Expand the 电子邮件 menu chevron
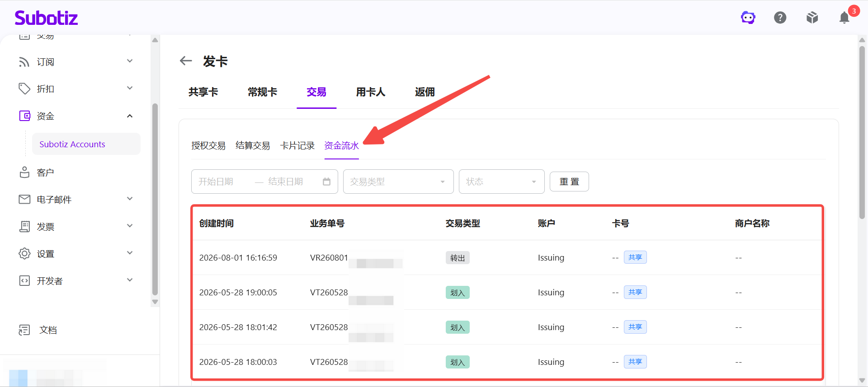The height and width of the screenshot is (387, 868). 130,199
